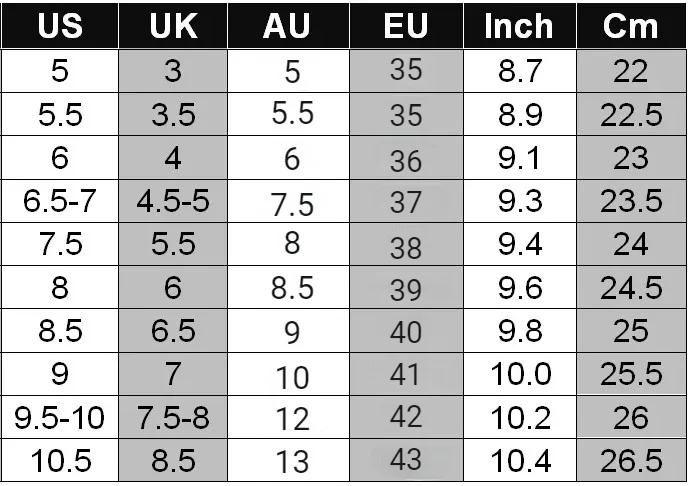Select the Cm column header

[x=631, y=26]
